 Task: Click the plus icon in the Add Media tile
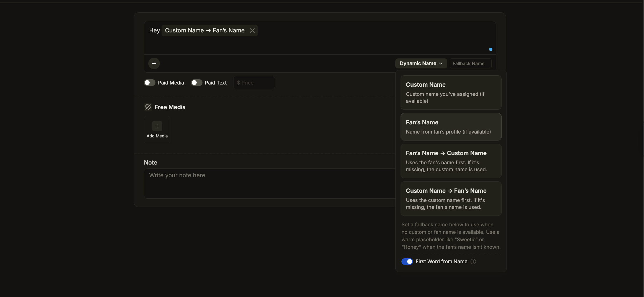[x=157, y=126]
